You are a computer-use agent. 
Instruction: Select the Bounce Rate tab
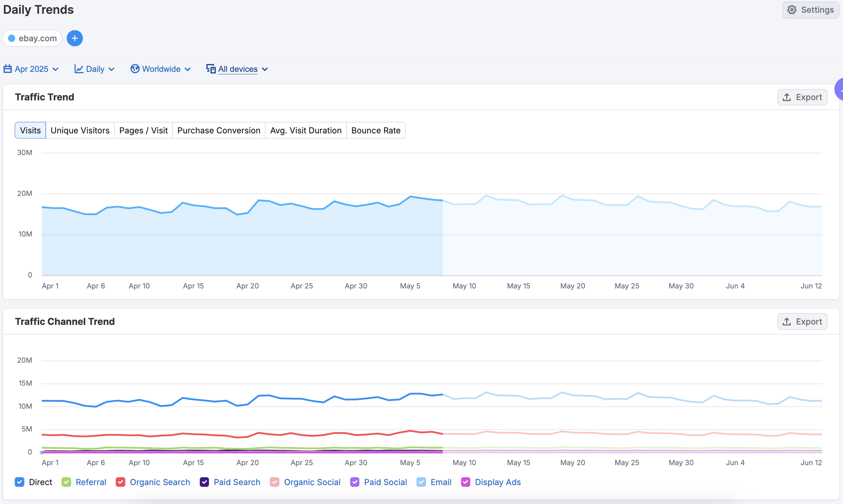coord(376,130)
